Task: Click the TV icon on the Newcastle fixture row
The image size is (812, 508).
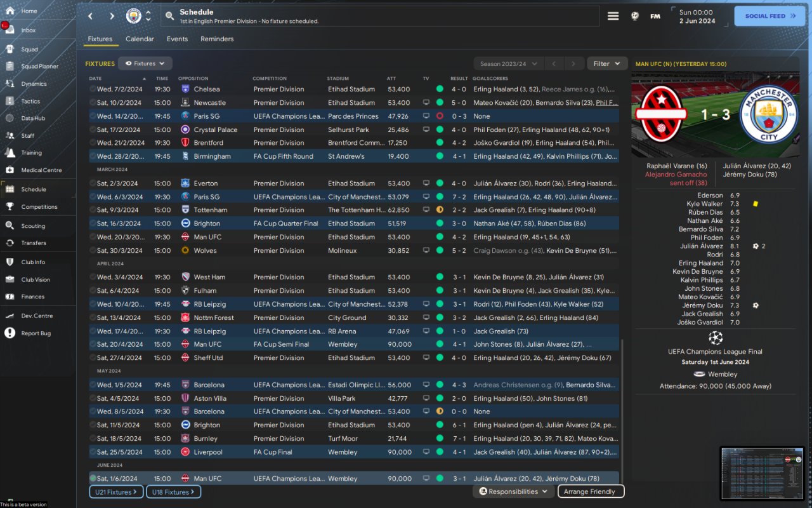Action: coord(426,102)
